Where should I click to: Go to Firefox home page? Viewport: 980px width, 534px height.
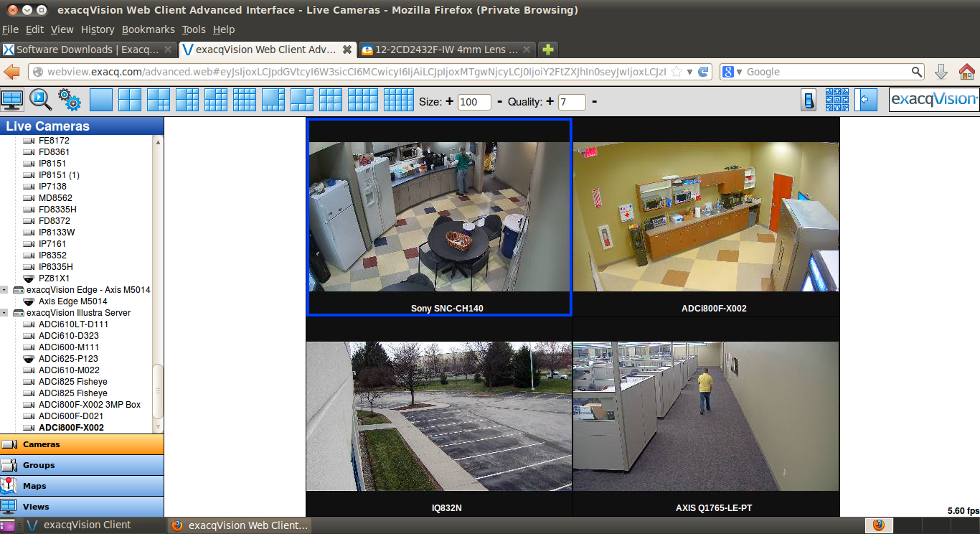[967, 72]
